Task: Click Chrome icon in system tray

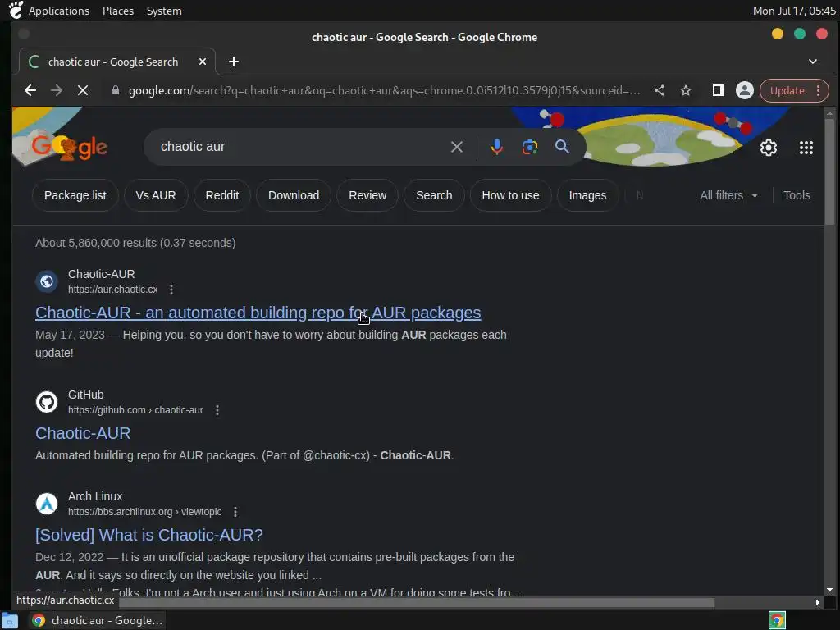Action: click(x=777, y=620)
